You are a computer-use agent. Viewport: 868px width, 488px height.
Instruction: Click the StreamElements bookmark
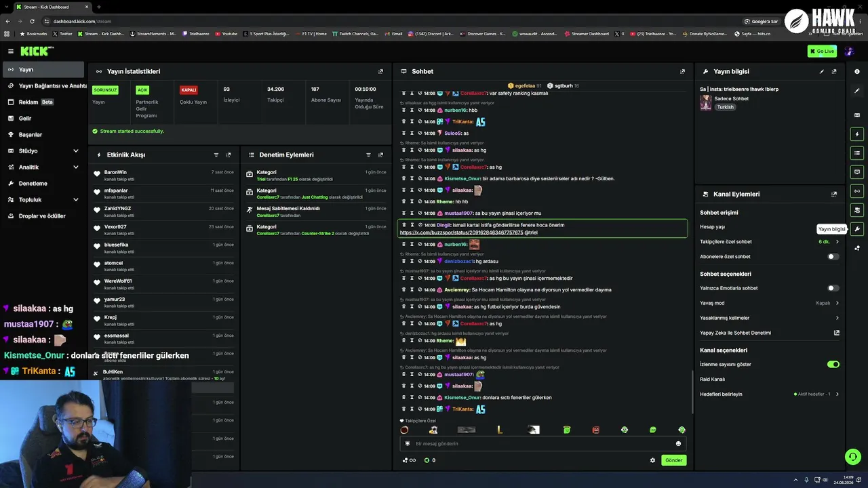click(x=153, y=33)
